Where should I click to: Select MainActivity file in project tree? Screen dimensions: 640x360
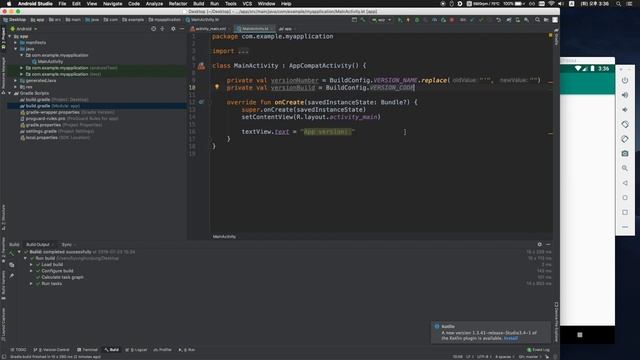[x=47, y=62]
